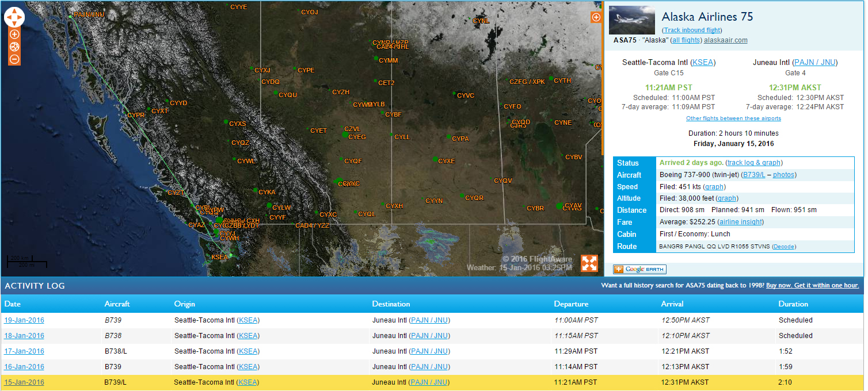868x391 pixels.
Task: Click the ACTIVITY LOG heading
Action: click(x=35, y=286)
